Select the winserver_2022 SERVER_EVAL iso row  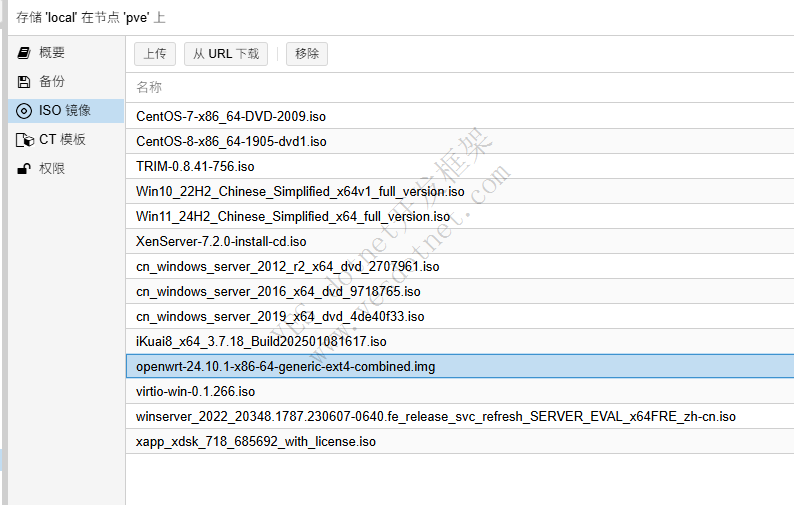click(x=460, y=416)
